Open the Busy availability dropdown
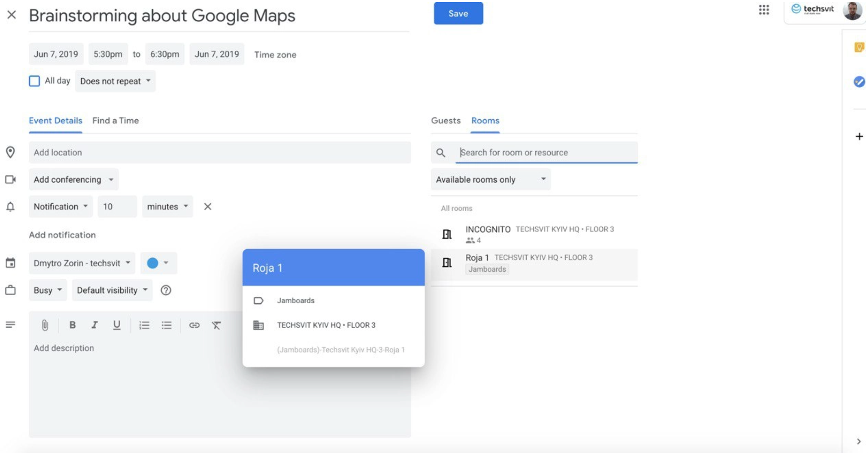 click(x=48, y=290)
